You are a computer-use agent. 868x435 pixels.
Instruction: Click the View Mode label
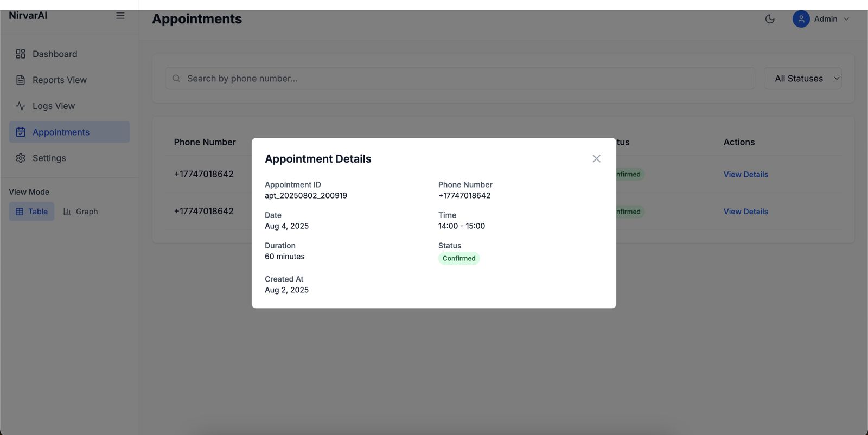pos(29,192)
